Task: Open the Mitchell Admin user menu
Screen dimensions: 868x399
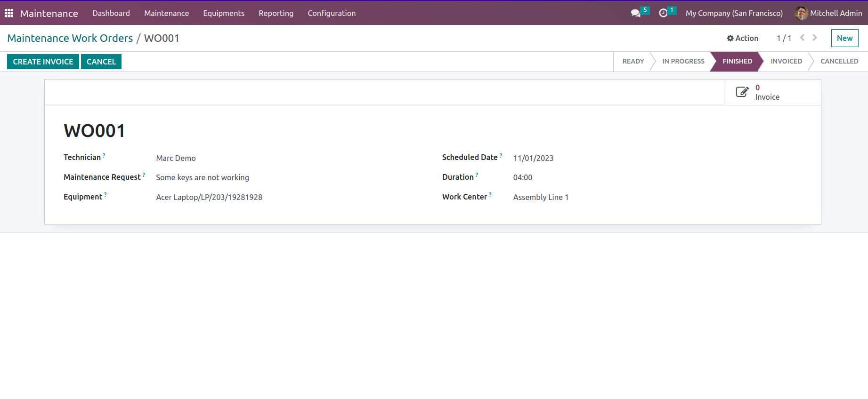Action: [828, 13]
